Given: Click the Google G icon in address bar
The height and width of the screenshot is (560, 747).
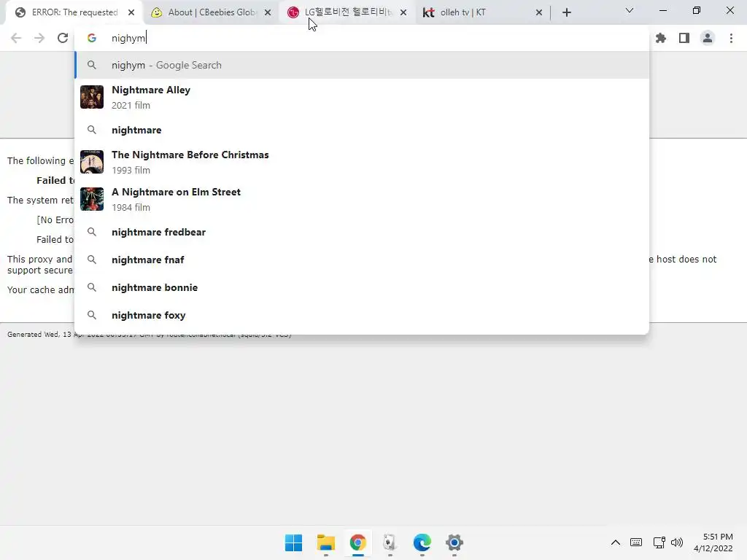Looking at the screenshot, I should (x=92, y=38).
